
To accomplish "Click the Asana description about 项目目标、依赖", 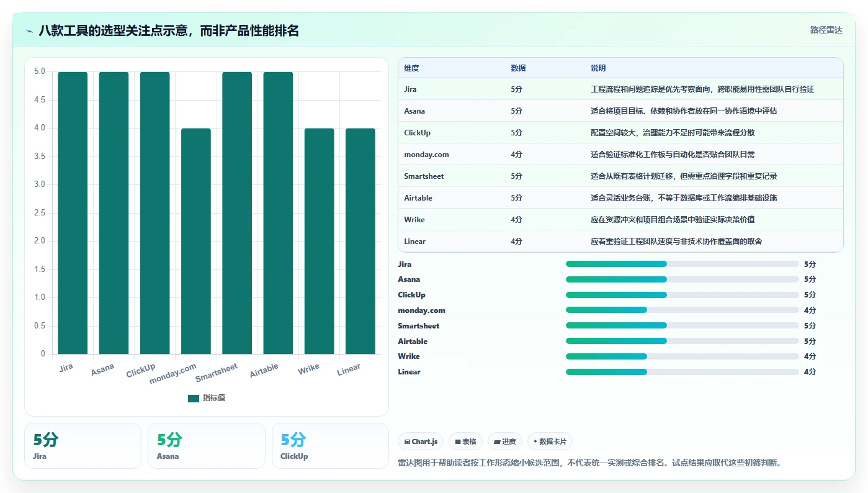I will click(x=684, y=111).
